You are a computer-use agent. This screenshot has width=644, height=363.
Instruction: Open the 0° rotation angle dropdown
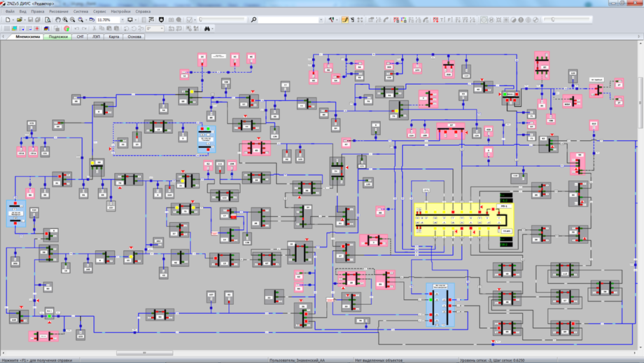162,29
